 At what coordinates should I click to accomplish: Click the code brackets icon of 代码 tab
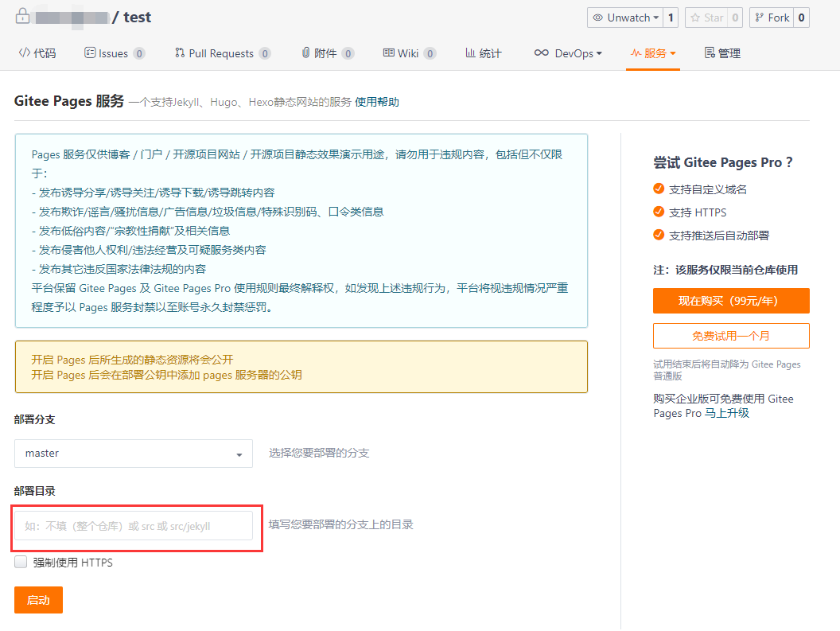tap(24, 53)
